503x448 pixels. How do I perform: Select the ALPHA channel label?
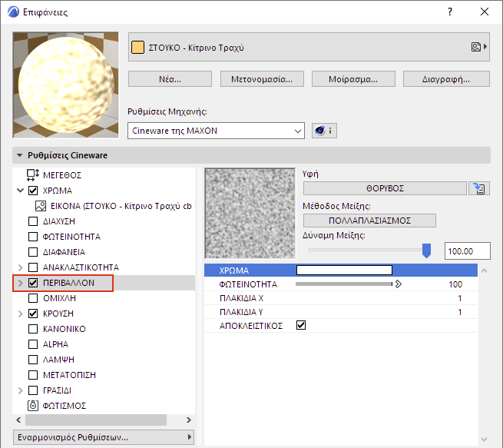click(55, 344)
